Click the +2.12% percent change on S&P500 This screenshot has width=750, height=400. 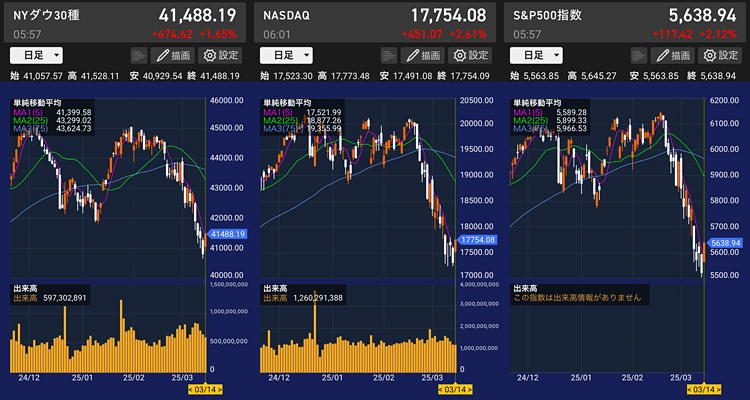718,34
